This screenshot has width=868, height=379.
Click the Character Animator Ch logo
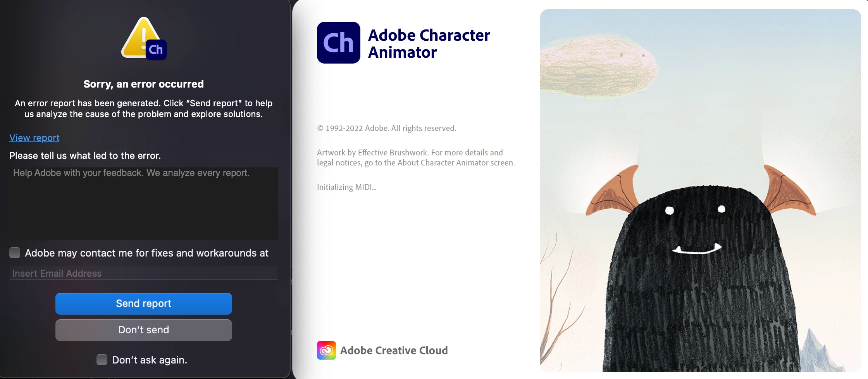(339, 43)
